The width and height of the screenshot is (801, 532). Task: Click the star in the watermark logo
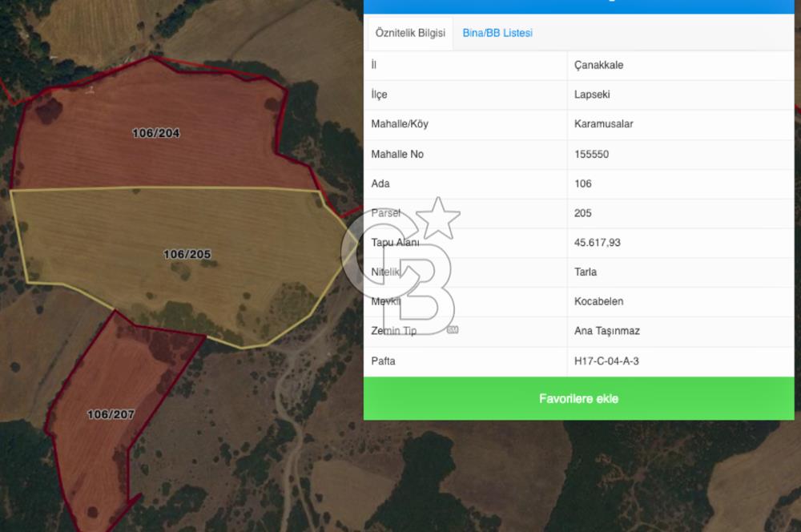439,218
